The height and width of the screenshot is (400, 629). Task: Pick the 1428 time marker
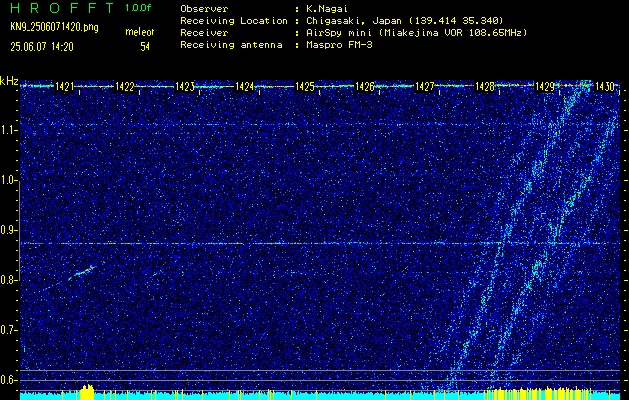[x=485, y=86]
